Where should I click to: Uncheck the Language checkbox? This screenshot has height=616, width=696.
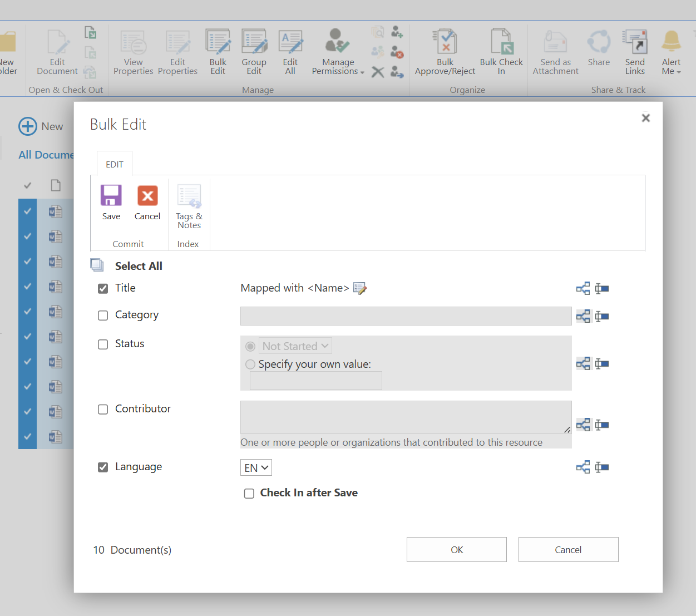pyautogui.click(x=103, y=467)
